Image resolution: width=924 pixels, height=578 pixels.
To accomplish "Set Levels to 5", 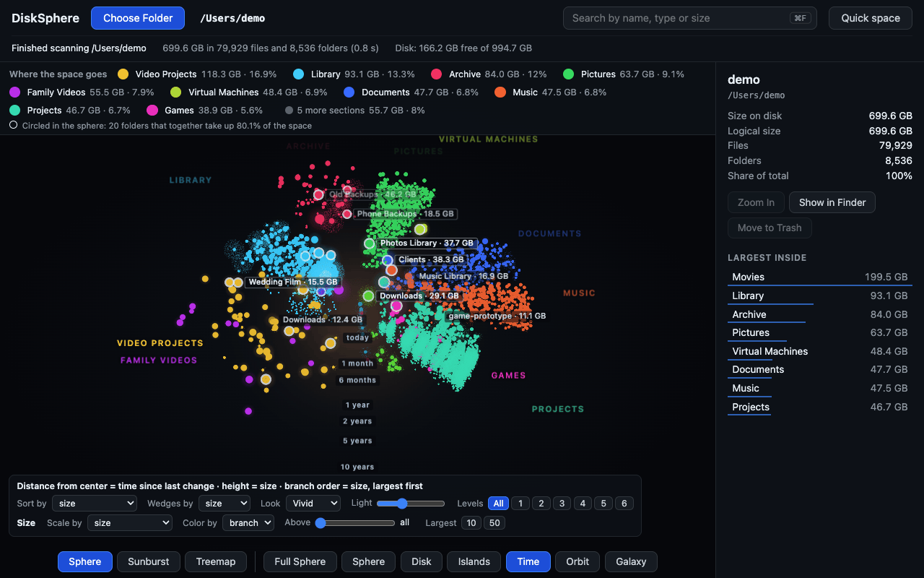I will (604, 503).
